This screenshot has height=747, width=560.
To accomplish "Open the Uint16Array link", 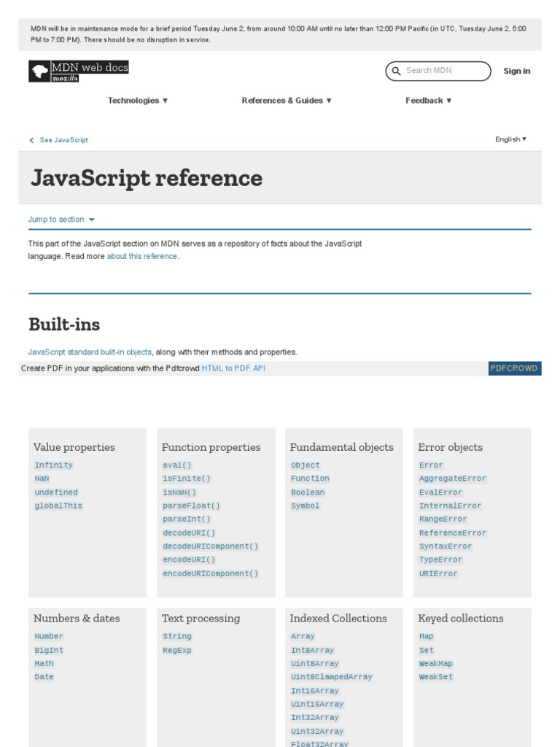I will [317, 704].
